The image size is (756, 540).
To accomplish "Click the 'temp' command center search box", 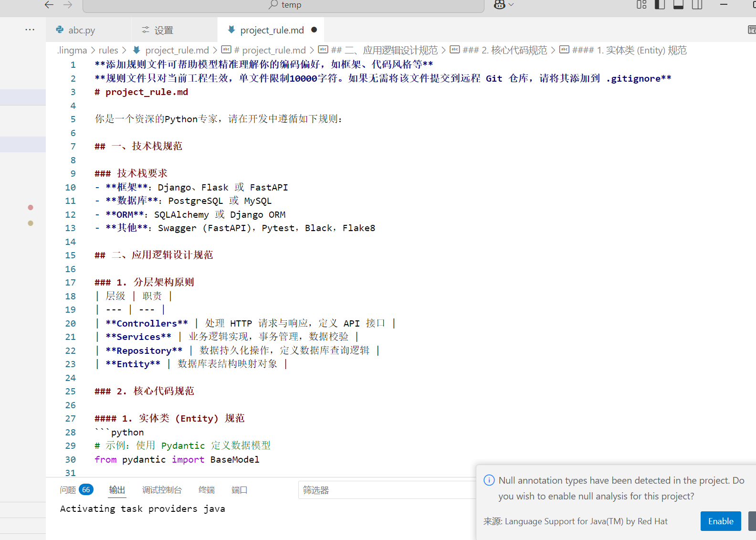I will (283, 5).
